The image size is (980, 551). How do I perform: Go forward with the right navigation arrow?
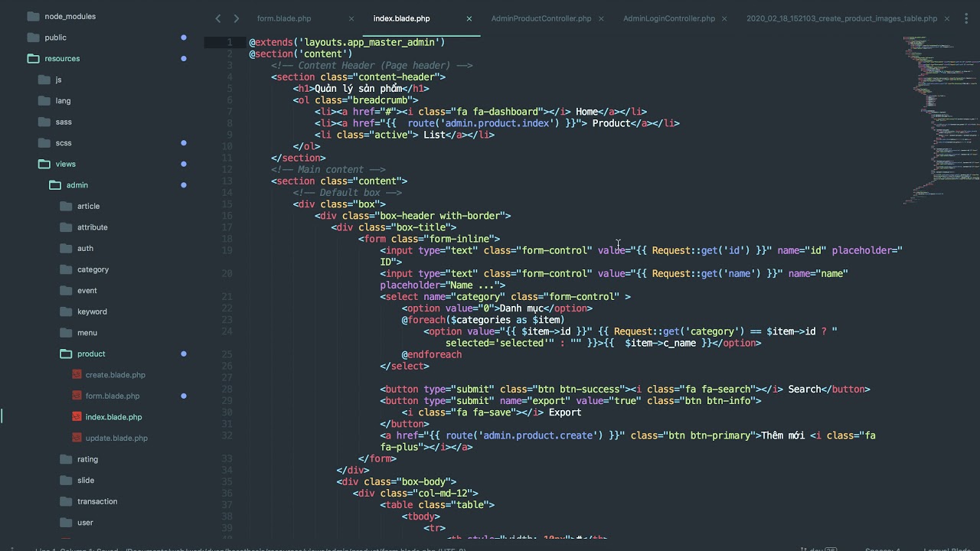(x=236, y=18)
